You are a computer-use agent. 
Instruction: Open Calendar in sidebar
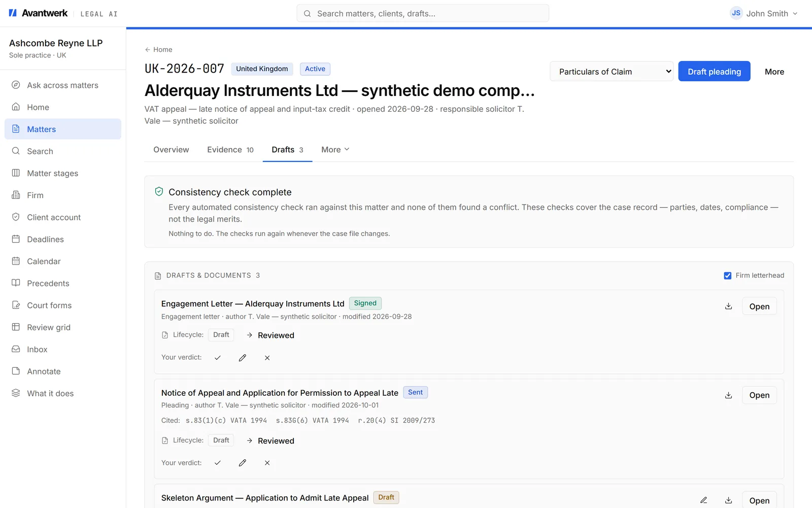pos(63,261)
